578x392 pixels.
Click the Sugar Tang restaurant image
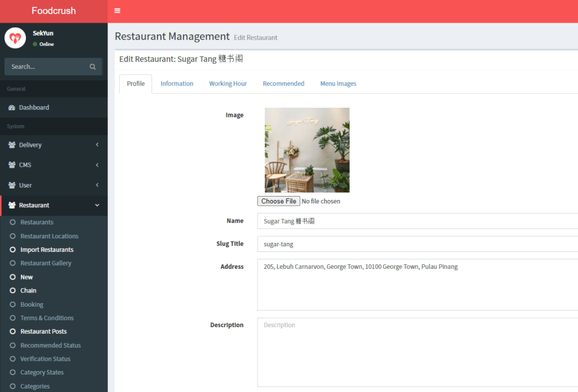point(307,150)
